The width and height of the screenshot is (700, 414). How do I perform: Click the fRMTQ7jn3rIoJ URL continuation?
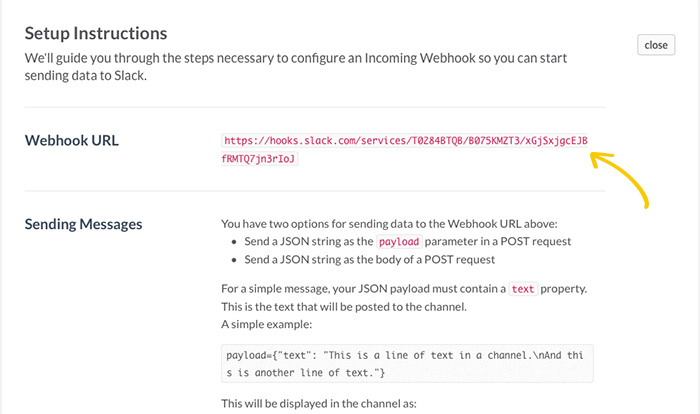point(259,159)
